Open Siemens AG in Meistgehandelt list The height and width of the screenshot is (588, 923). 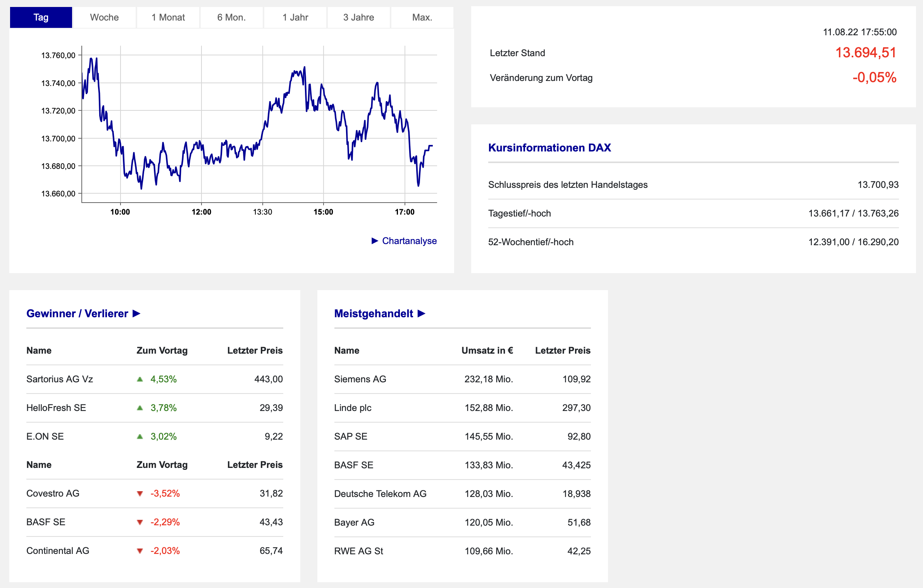[x=360, y=379]
